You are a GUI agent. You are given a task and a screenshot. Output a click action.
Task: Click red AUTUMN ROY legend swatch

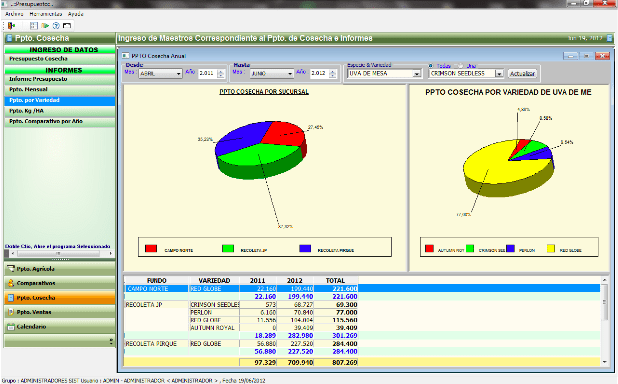(430, 248)
